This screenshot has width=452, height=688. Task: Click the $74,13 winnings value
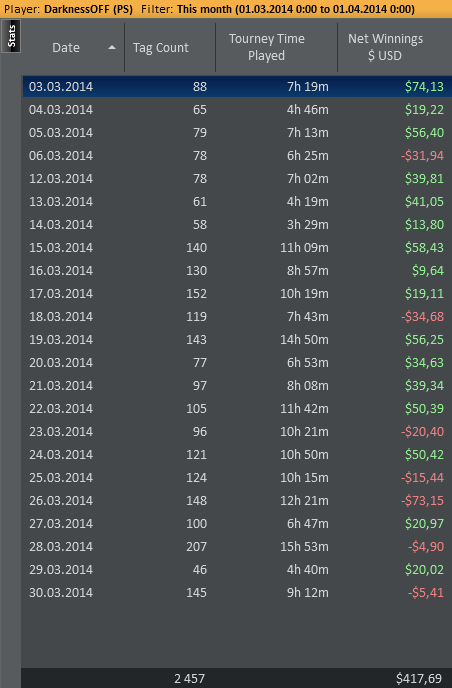point(424,86)
